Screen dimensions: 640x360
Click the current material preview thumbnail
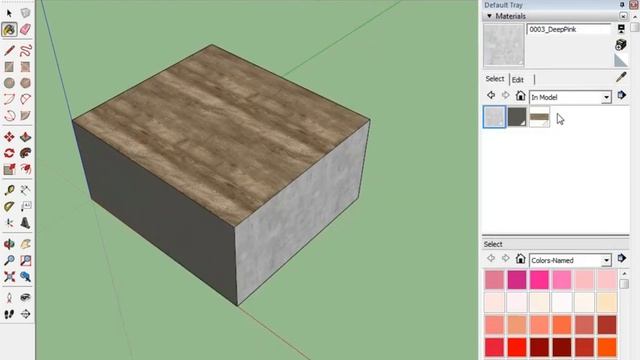tap(504, 45)
